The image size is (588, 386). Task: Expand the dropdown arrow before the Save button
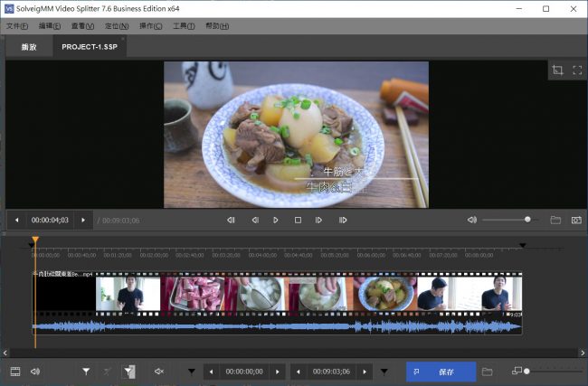pos(384,371)
